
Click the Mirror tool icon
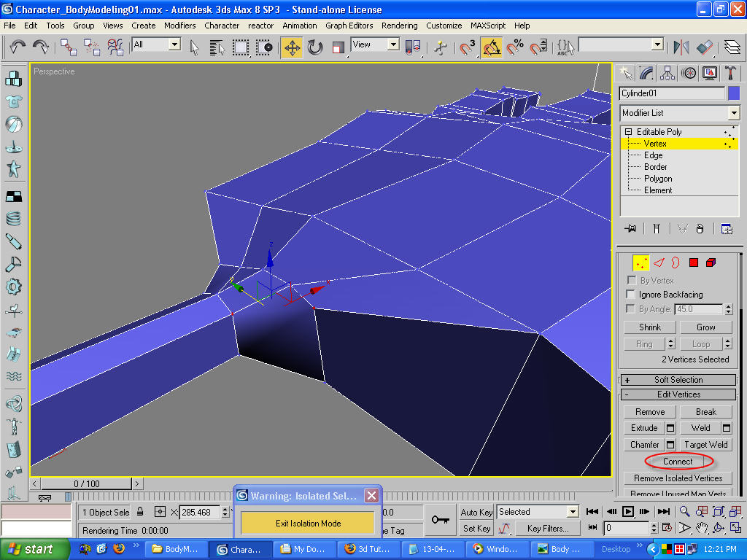681,47
